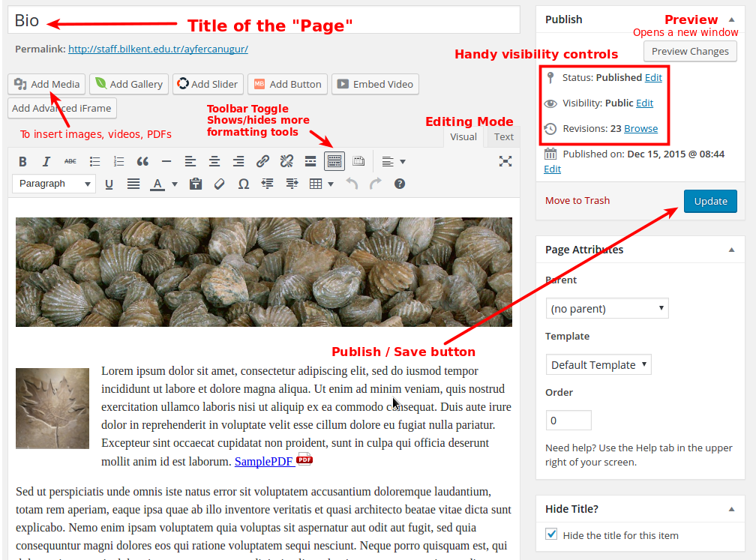Click Preview Changes button

[x=690, y=51]
